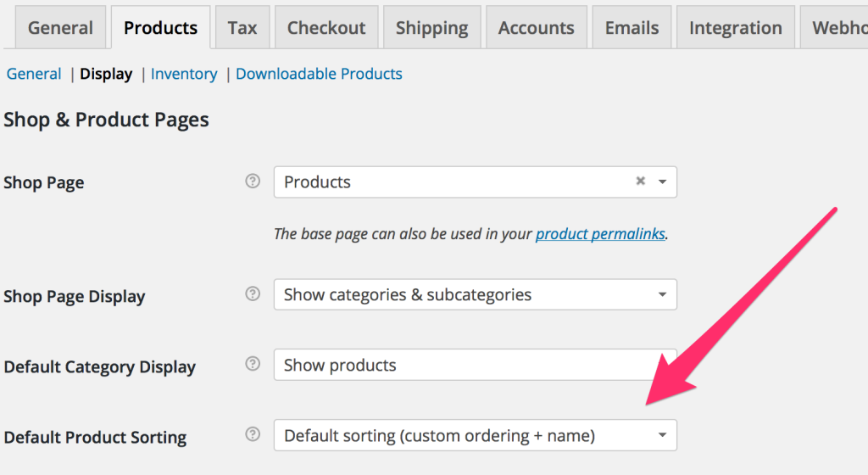Image resolution: width=868 pixels, height=475 pixels.
Task: Open the Inventory sub-section link
Action: pyautogui.click(x=184, y=74)
